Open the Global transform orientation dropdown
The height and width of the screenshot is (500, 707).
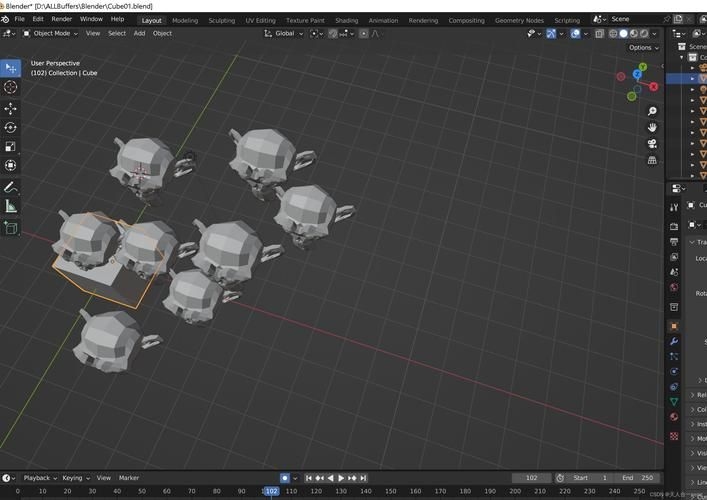(x=285, y=33)
